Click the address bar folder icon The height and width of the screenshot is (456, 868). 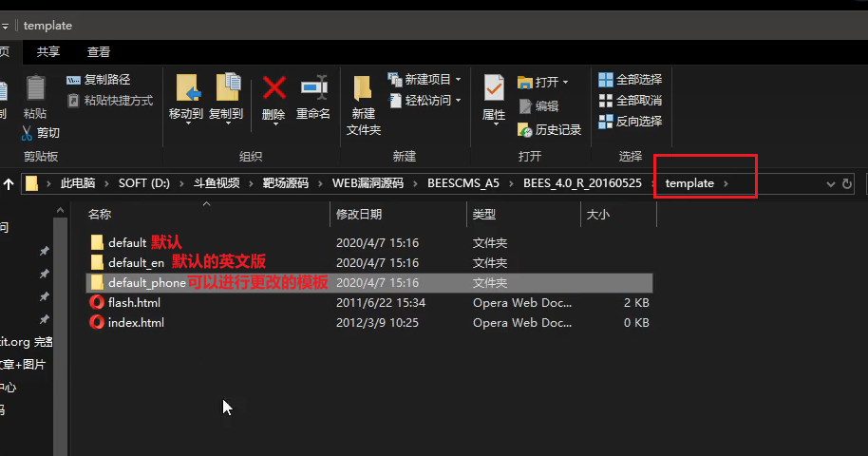click(x=32, y=183)
